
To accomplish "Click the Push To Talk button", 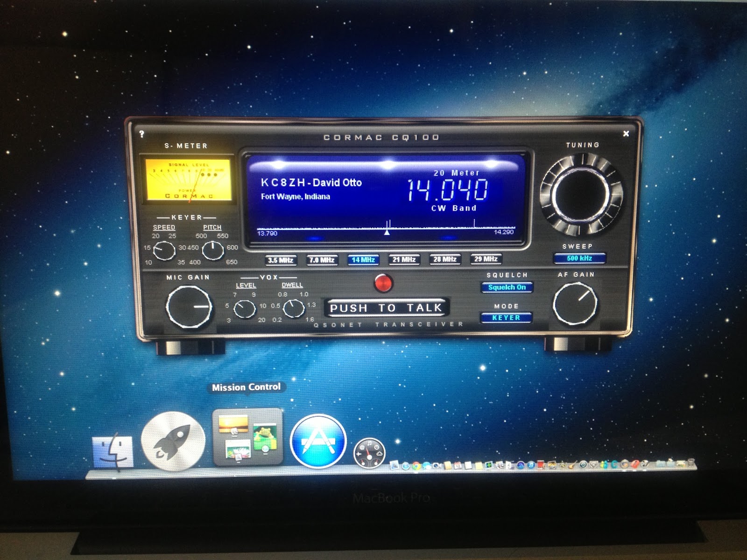I will coord(386,308).
